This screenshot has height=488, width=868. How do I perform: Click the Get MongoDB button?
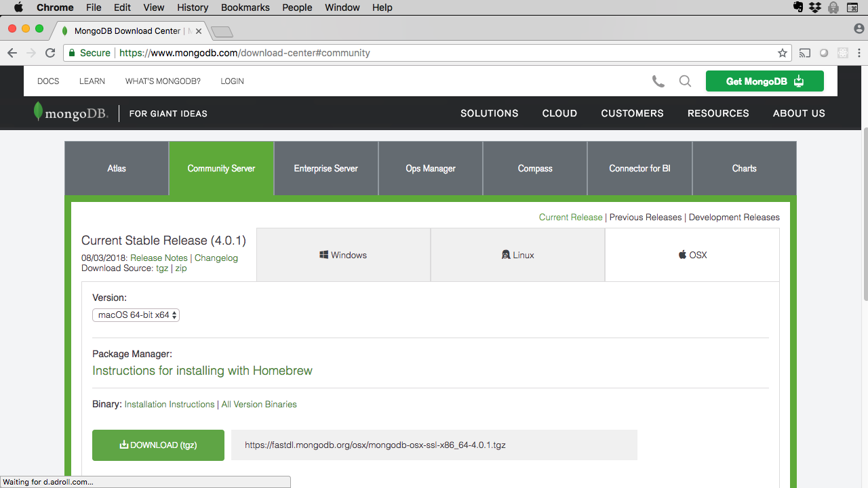tap(765, 81)
